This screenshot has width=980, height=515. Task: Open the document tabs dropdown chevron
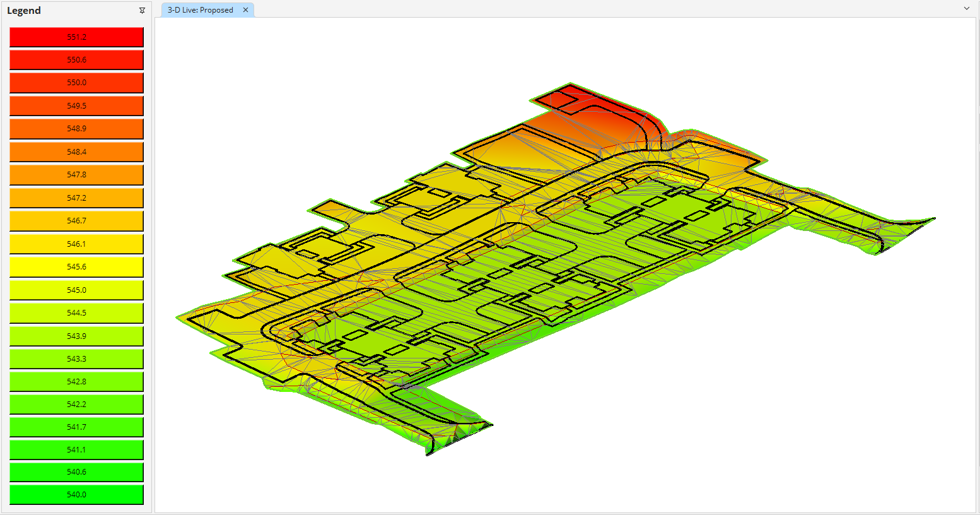tap(967, 9)
